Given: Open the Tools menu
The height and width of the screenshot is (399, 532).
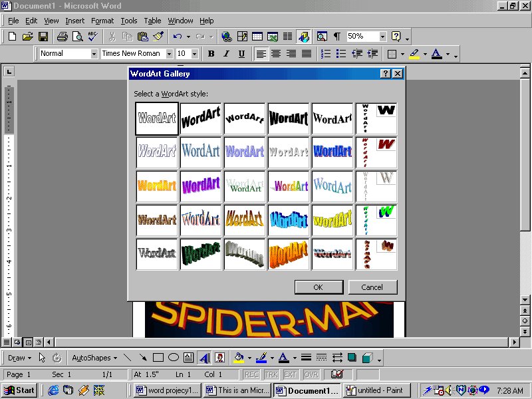Looking at the screenshot, I should pyautogui.click(x=129, y=21).
